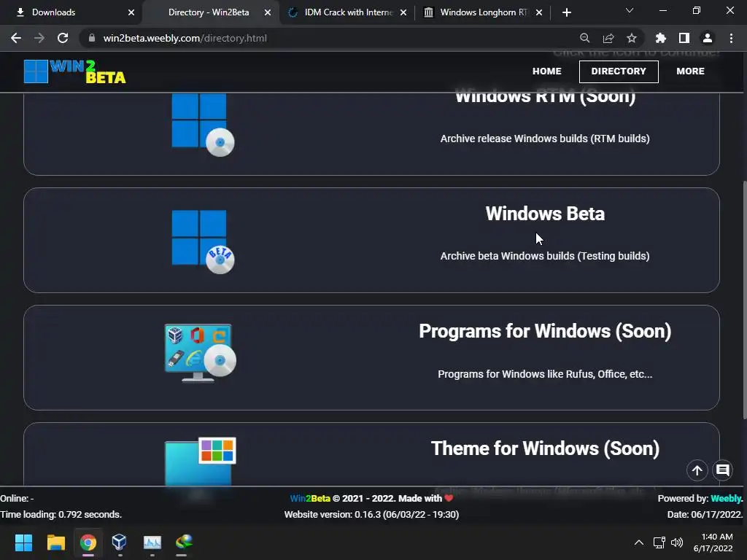Click the website version text

pos(371,515)
